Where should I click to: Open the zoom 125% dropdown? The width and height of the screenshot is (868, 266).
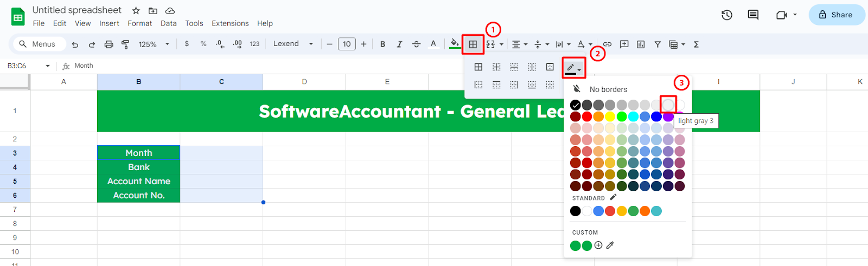[154, 44]
